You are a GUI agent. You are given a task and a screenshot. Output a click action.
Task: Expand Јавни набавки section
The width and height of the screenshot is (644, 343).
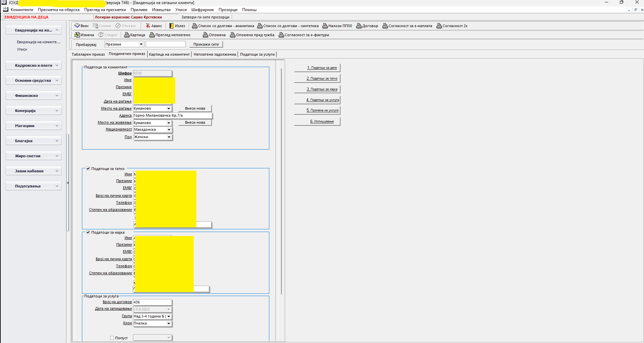point(34,171)
